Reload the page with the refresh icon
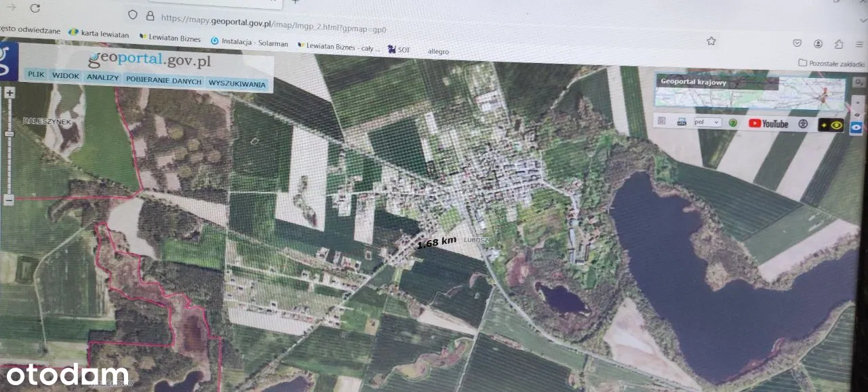Screen dimensions: 868x392 (x=35, y=8)
